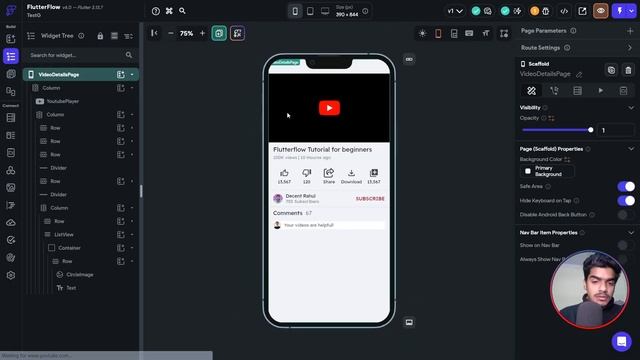Image resolution: width=640 pixels, height=360 pixels.
Task: Focus the Search for widget field
Action: (x=81, y=55)
